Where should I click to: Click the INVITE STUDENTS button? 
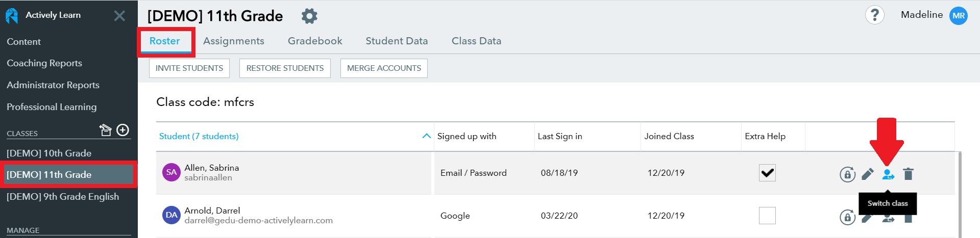[189, 68]
